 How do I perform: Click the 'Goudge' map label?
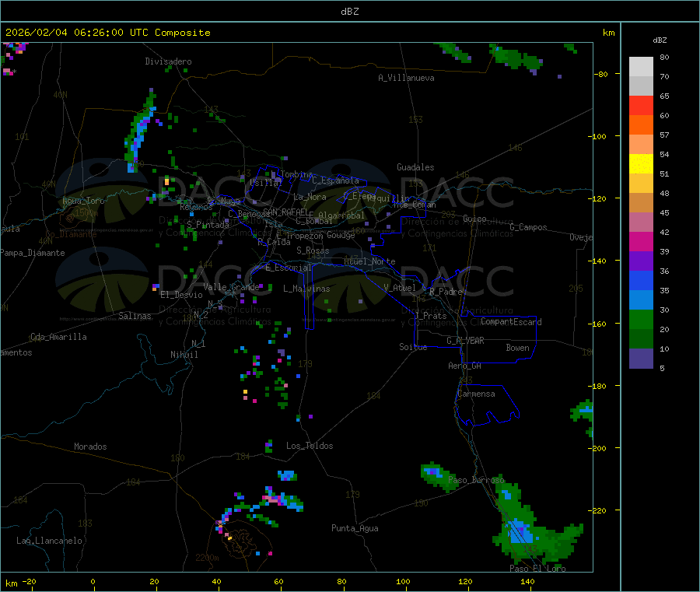coord(341,235)
